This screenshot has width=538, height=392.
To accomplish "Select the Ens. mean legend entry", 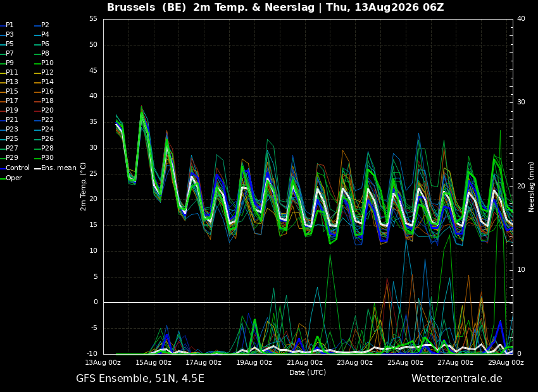I will tap(55, 168).
